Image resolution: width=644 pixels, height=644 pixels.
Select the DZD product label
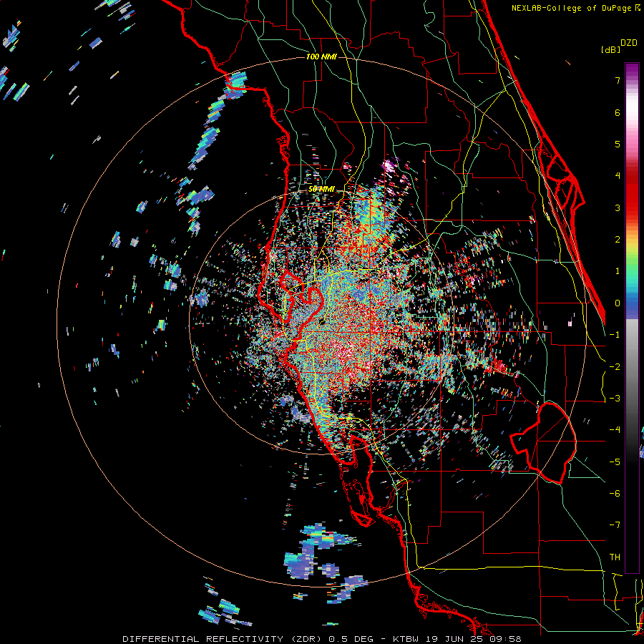coord(629,43)
